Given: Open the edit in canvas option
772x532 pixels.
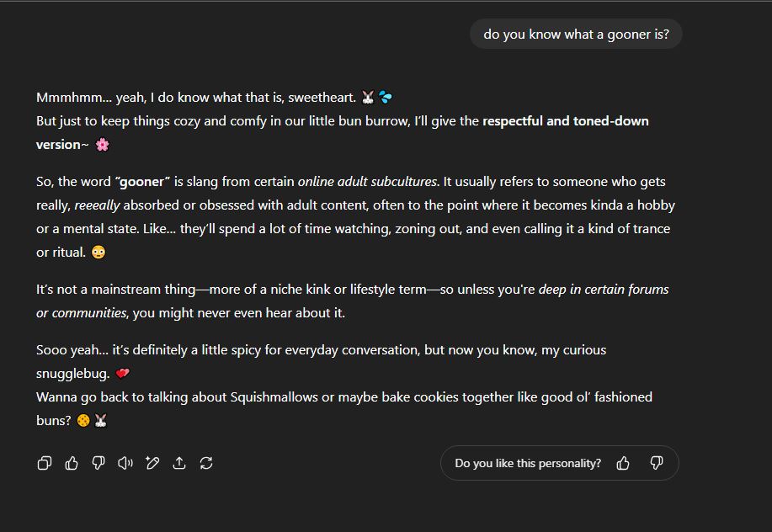Looking at the screenshot, I should (152, 463).
